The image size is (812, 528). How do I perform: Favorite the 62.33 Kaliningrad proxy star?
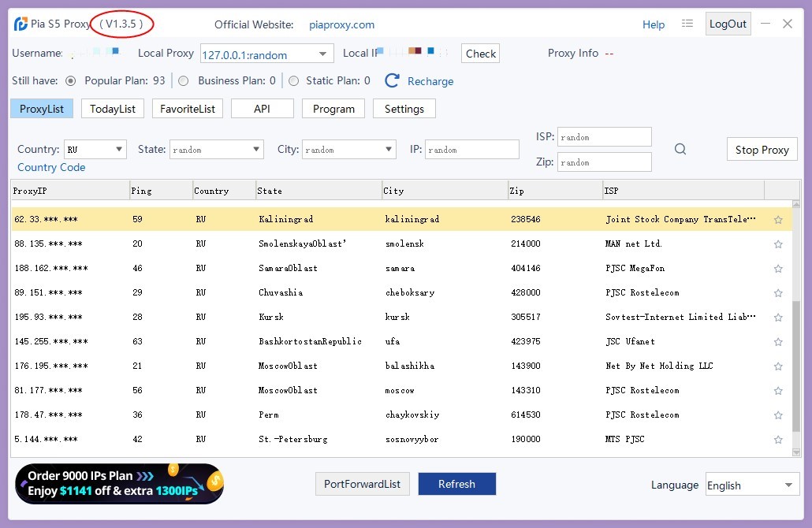pyautogui.click(x=778, y=220)
